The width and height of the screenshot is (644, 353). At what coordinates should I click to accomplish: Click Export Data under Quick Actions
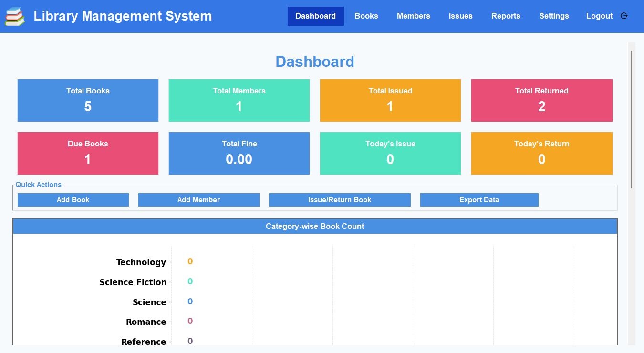(479, 199)
